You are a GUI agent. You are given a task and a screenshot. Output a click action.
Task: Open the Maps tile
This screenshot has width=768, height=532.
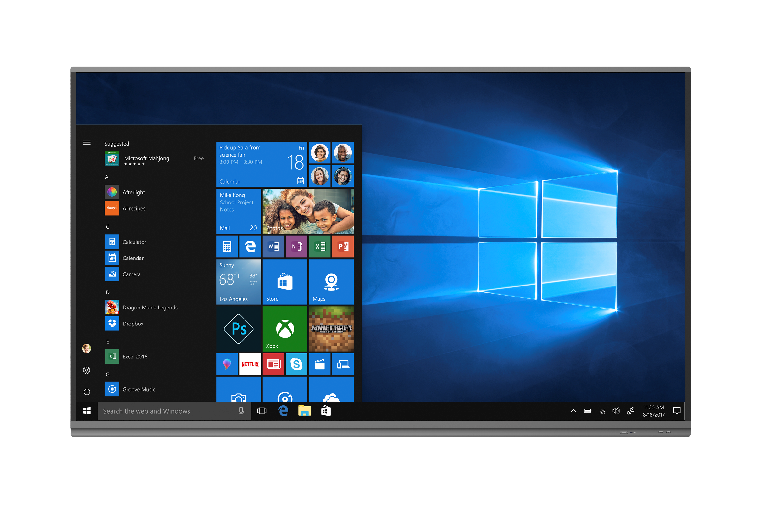[x=331, y=282]
